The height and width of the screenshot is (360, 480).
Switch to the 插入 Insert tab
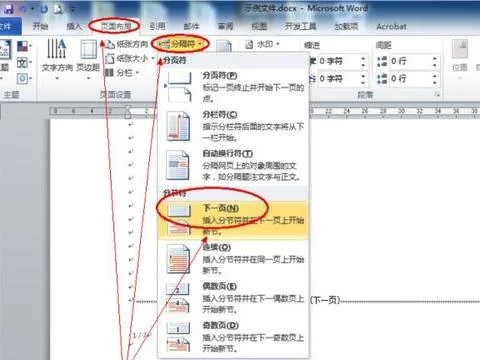tap(74, 26)
